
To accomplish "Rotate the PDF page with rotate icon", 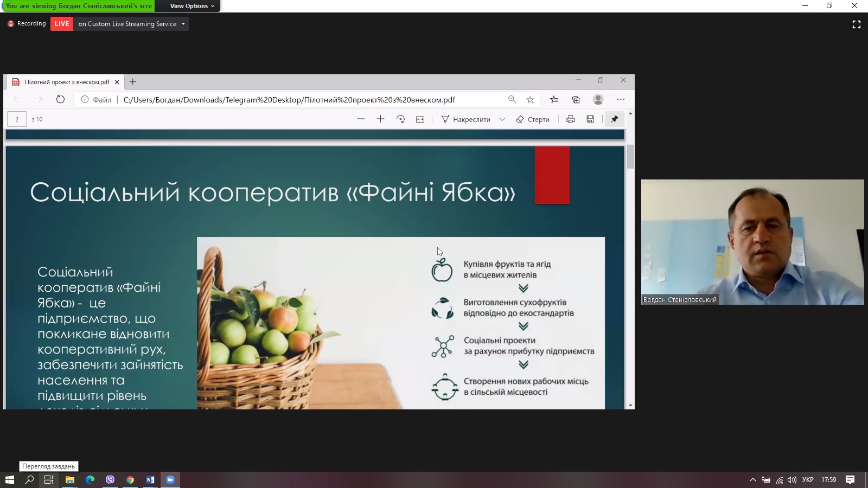I will 400,119.
